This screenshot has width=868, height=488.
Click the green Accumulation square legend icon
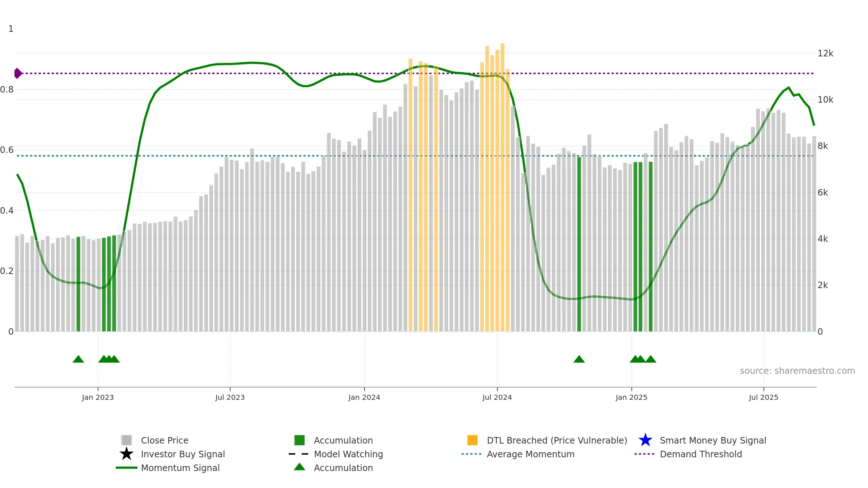(x=299, y=440)
